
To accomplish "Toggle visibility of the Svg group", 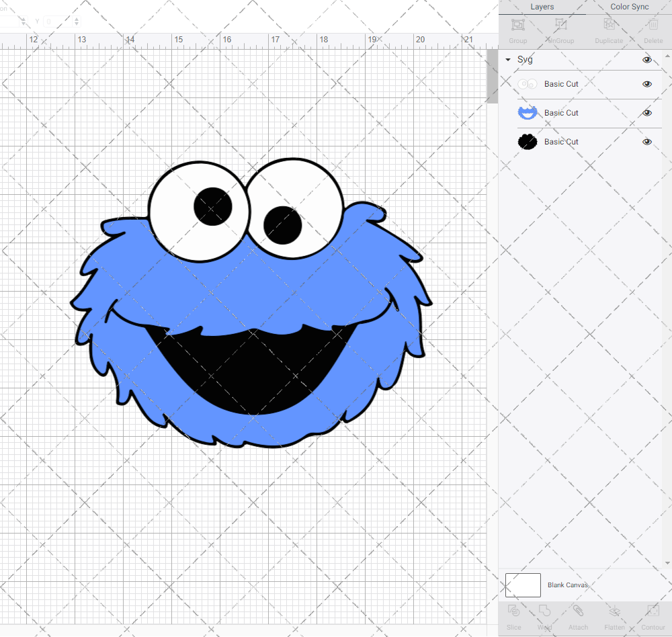I will (647, 59).
